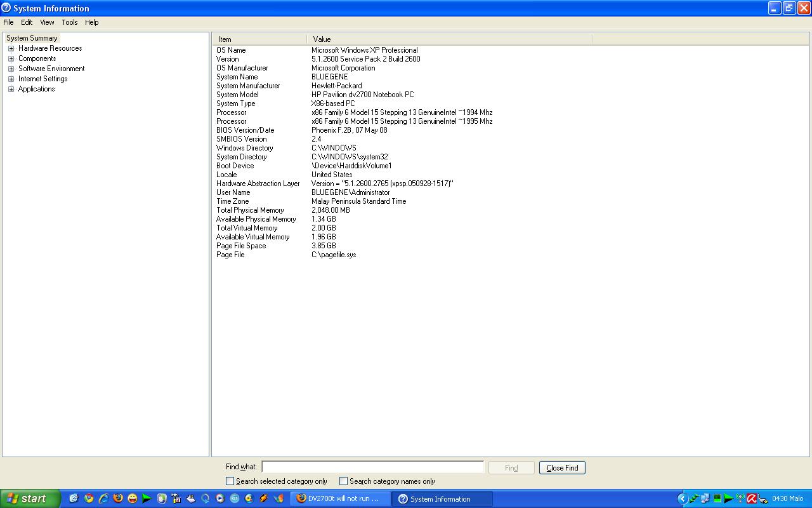Screen dimensions: 812x508
Task: Select 'Hardware Abstraction Layer' row
Action: (258, 184)
